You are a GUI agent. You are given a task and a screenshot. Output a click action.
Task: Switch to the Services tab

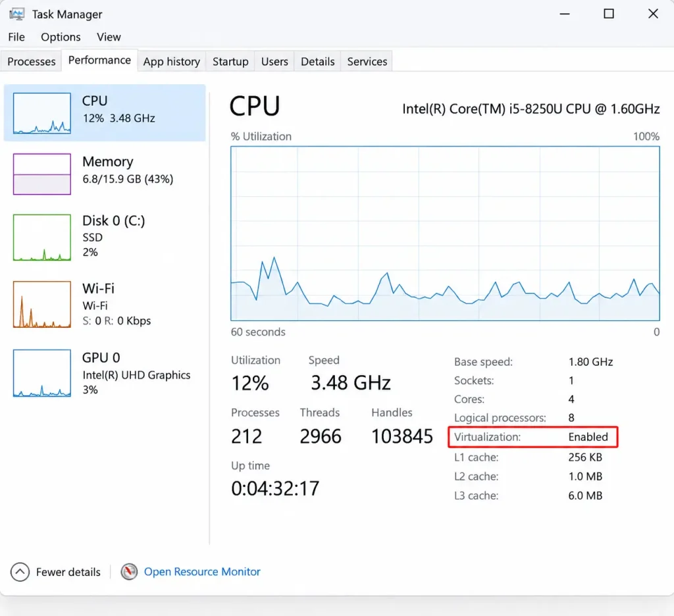click(367, 61)
